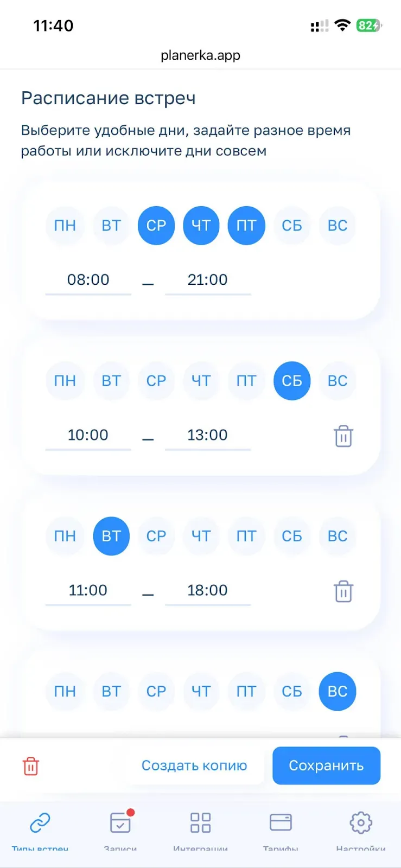Viewport: 401px width, 868px height.
Task: Open the Интеграции grid icon
Action: pyautogui.click(x=200, y=824)
